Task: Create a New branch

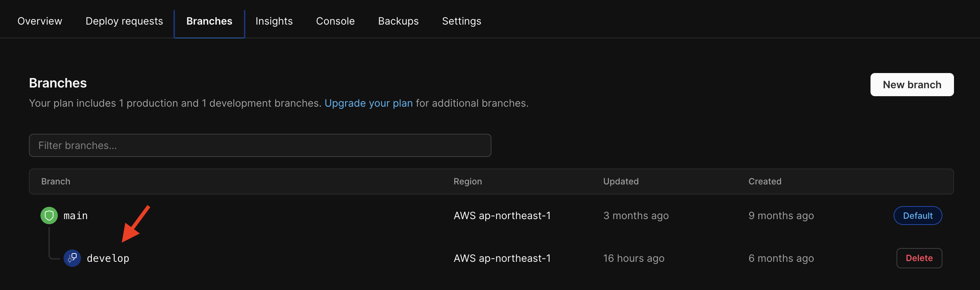Action: pyautogui.click(x=911, y=85)
